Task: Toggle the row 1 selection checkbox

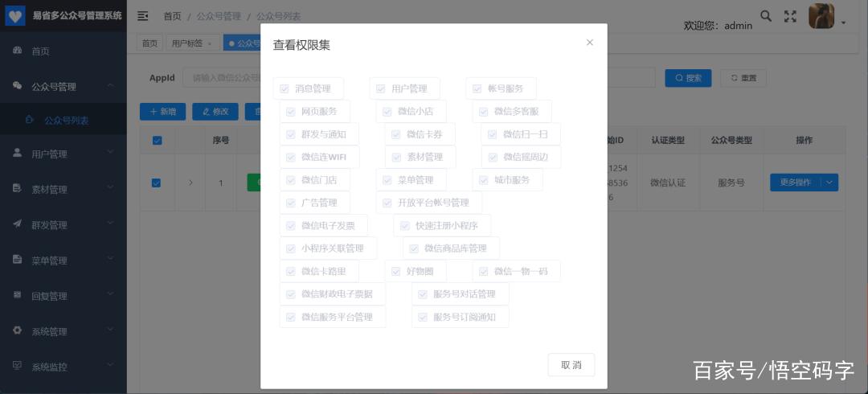Action: click(156, 183)
